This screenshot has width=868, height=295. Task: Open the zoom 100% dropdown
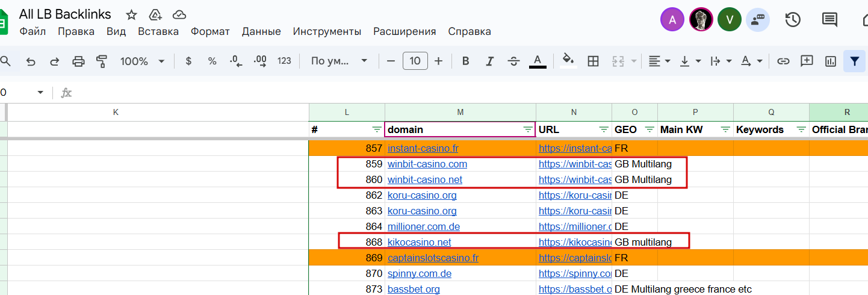[142, 61]
